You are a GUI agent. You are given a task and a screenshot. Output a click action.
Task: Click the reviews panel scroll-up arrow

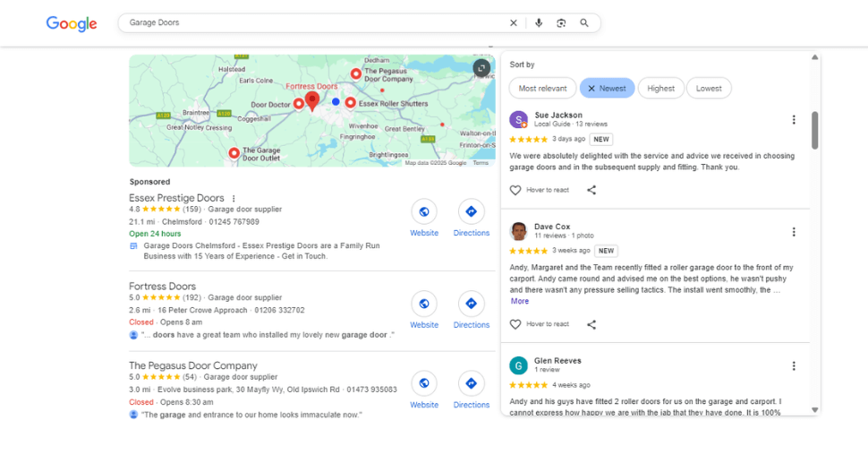814,57
